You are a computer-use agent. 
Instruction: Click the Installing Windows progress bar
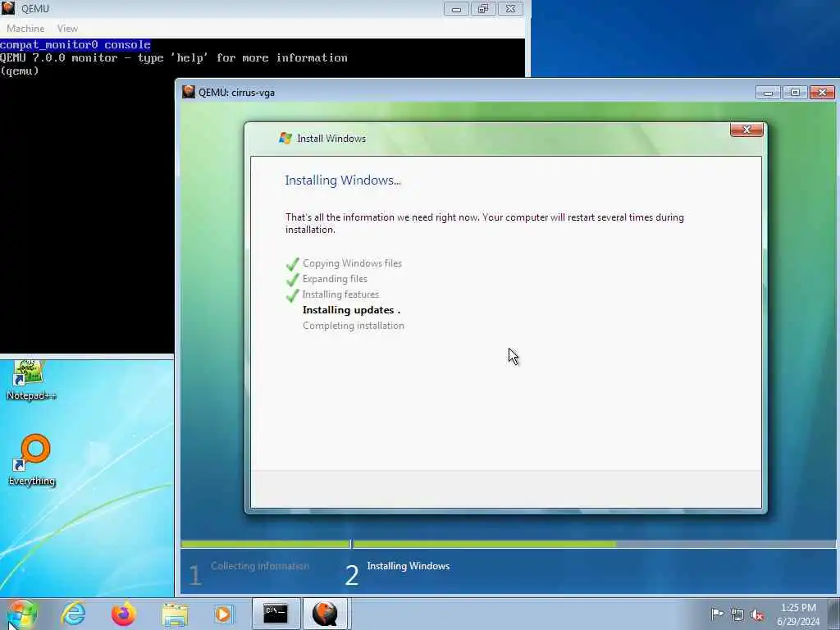pyautogui.click(x=594, y=544)
